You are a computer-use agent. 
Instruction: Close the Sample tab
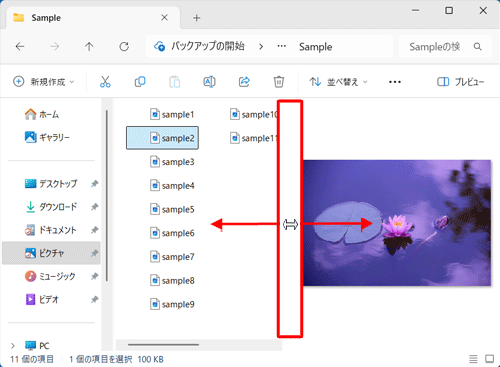pyautogui.click(x=164, y=18)
